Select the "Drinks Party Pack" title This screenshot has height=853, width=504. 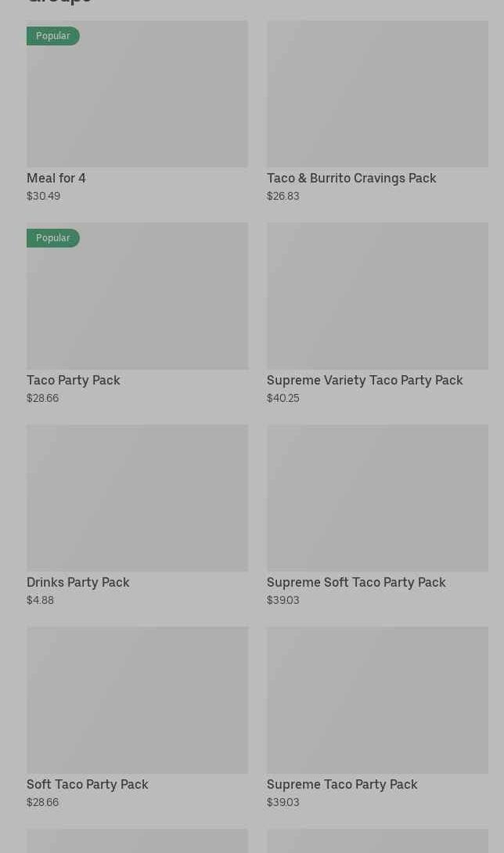(78, 583)
